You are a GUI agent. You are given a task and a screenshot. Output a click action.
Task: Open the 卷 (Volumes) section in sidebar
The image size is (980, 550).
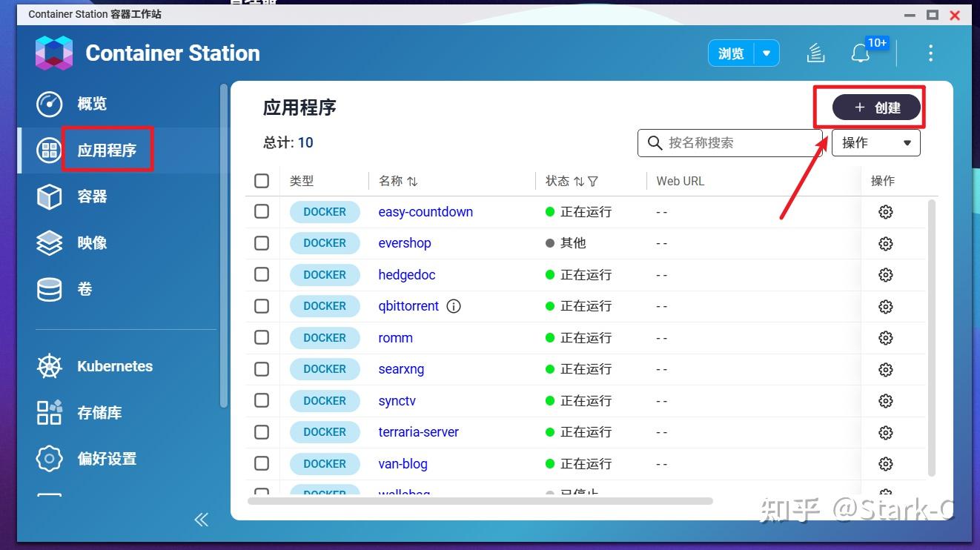[x=84, y=289]
